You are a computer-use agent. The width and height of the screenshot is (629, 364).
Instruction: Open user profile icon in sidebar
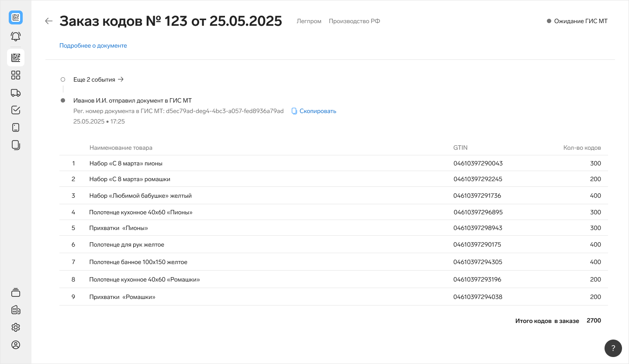(16, 345)
